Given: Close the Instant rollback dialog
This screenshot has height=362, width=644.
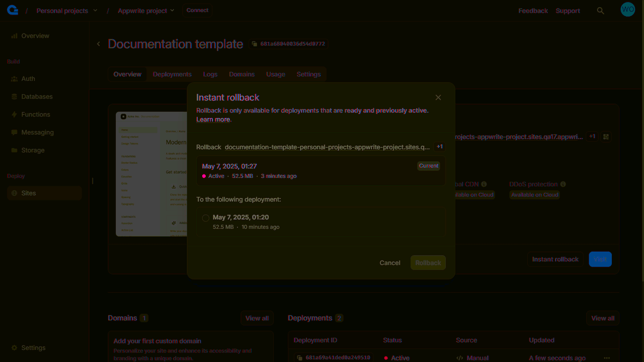Looking at the screenshot, I should [x=438, y=98].
